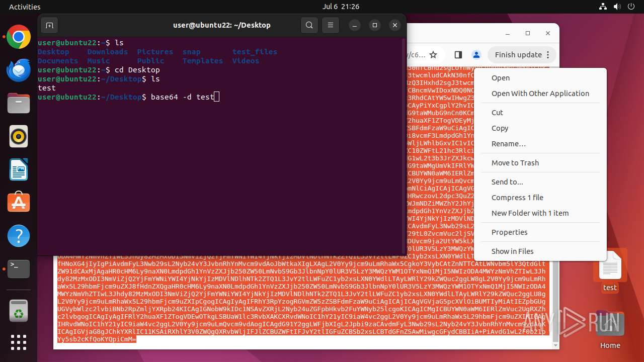
Task: Click the 'Downloads' directory name in terminal
Action: pos(108,52)
